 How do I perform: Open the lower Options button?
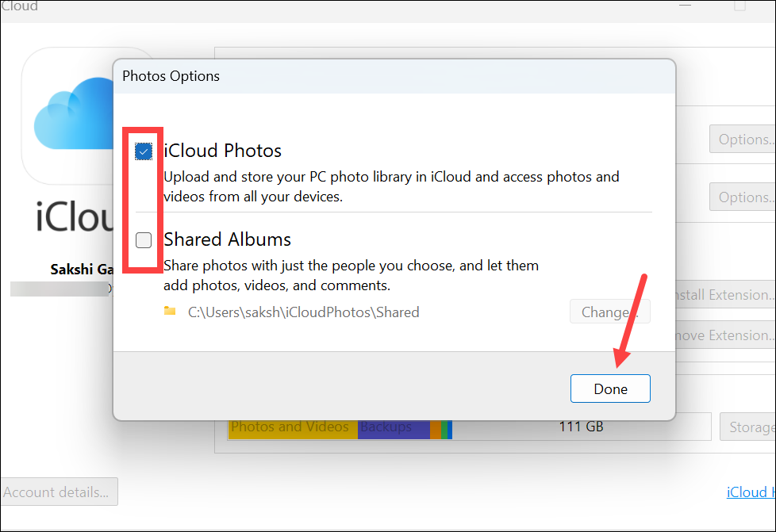743,197
